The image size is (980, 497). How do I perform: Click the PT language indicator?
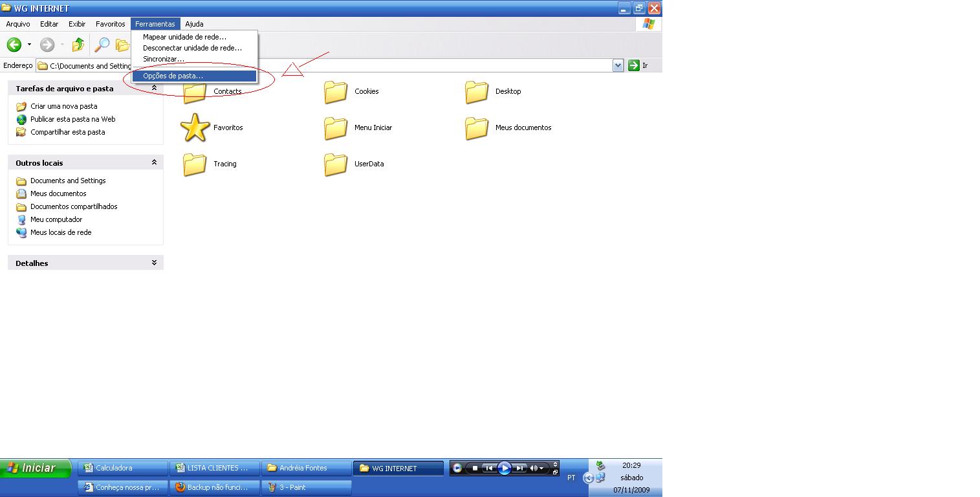tap(571, 478)
